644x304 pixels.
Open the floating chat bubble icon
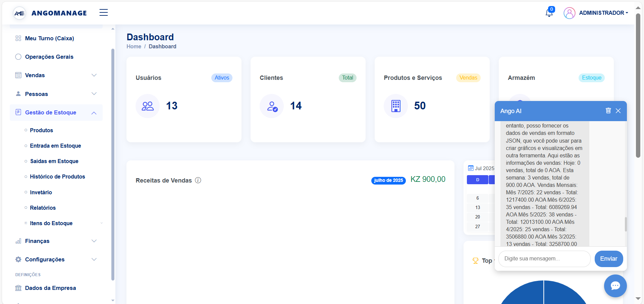(615, 286)
